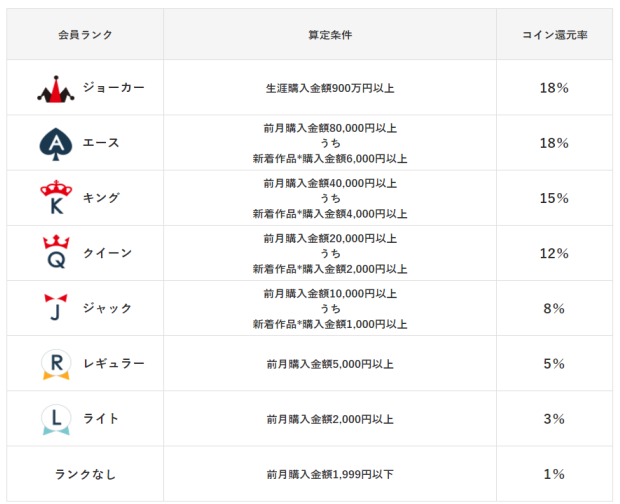Select the コイン還元率 column header
Screen dimensions: 620x504
(554, 35)
